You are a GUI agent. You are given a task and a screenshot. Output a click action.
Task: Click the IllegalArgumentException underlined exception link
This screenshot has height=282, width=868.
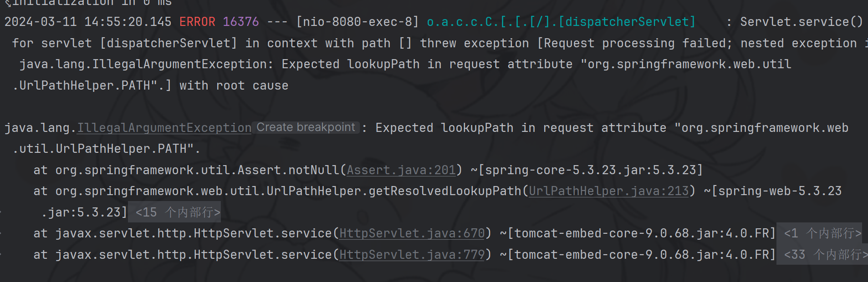[x=164, y=128]
